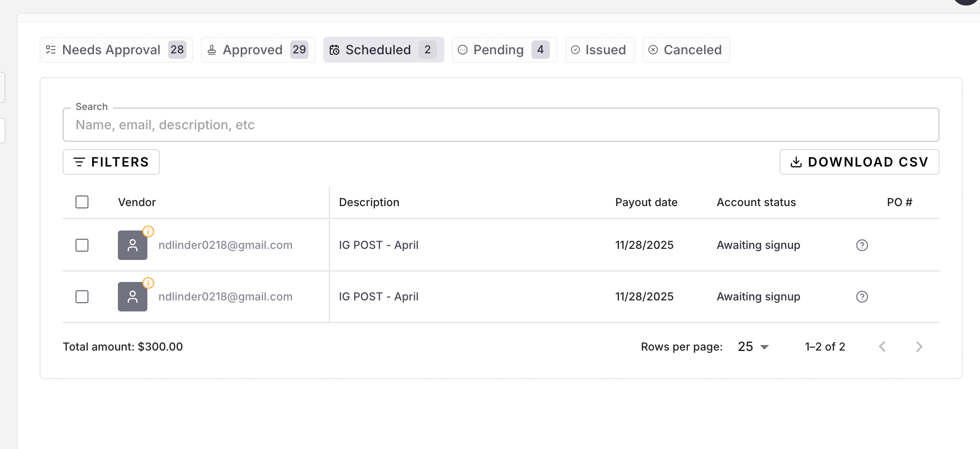Switch to the Approved tab
This screenshot has height=449, width=980.
coord(258,50)
